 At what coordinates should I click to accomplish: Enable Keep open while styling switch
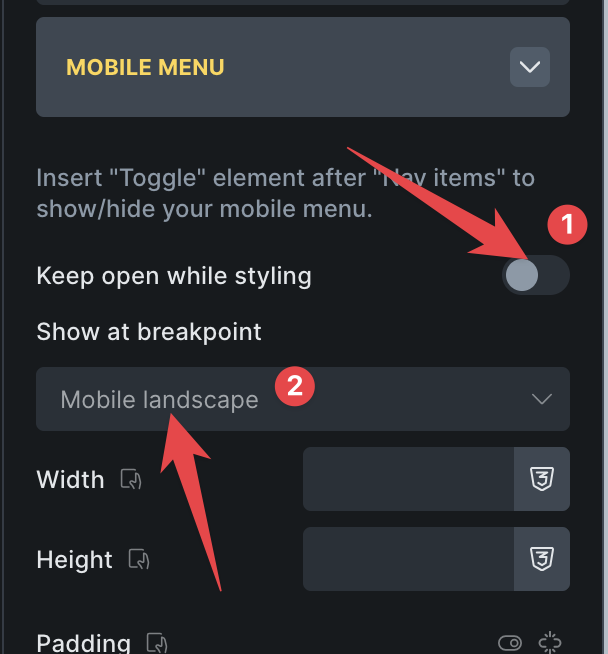click(535, 275)
